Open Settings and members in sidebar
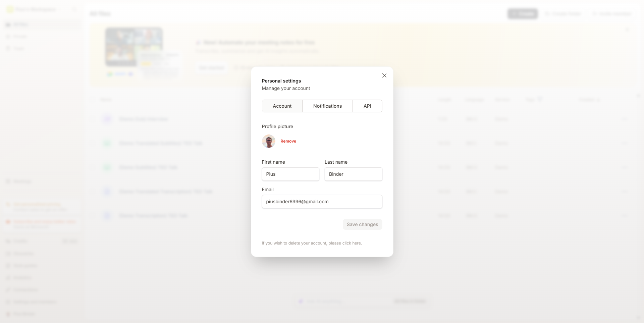644x323 pixels. pyautogui.click(x=35, y=302)
